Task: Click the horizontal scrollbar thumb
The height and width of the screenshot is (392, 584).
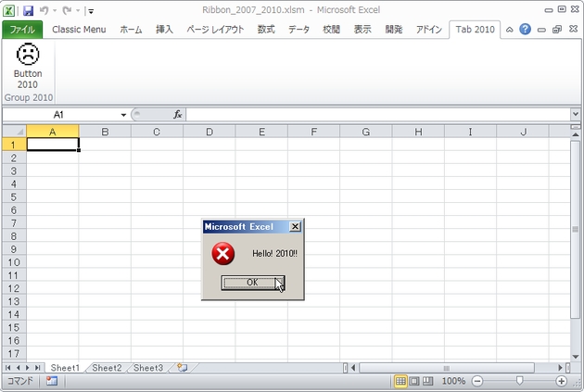Action: (446, 368)
